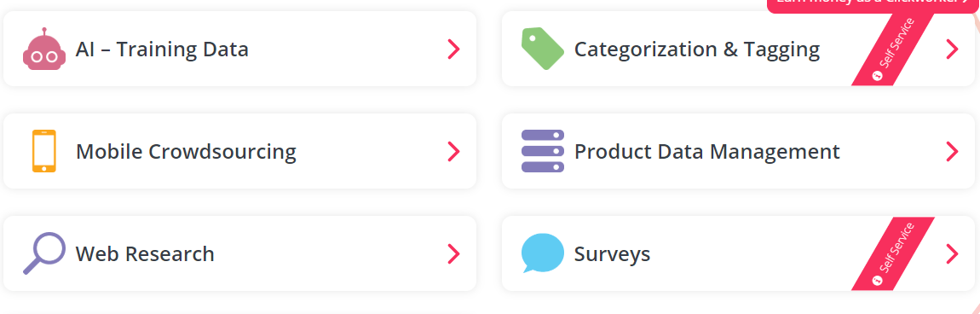Click the Product Data Management chevron

click(x=952, y=151)
